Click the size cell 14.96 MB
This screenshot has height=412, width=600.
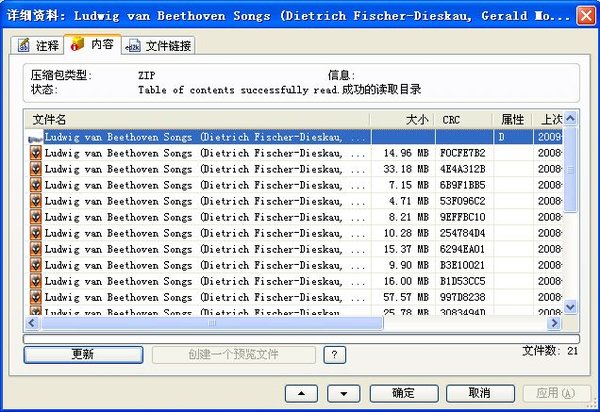[406, 153]
